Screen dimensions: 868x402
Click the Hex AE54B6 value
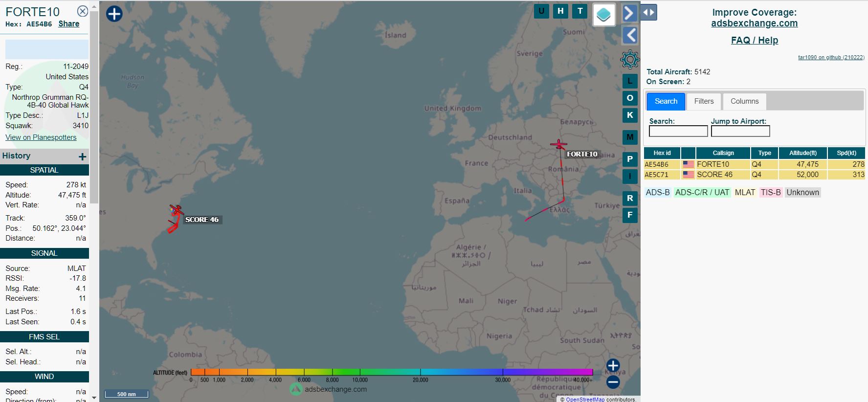tap(39, 24)
